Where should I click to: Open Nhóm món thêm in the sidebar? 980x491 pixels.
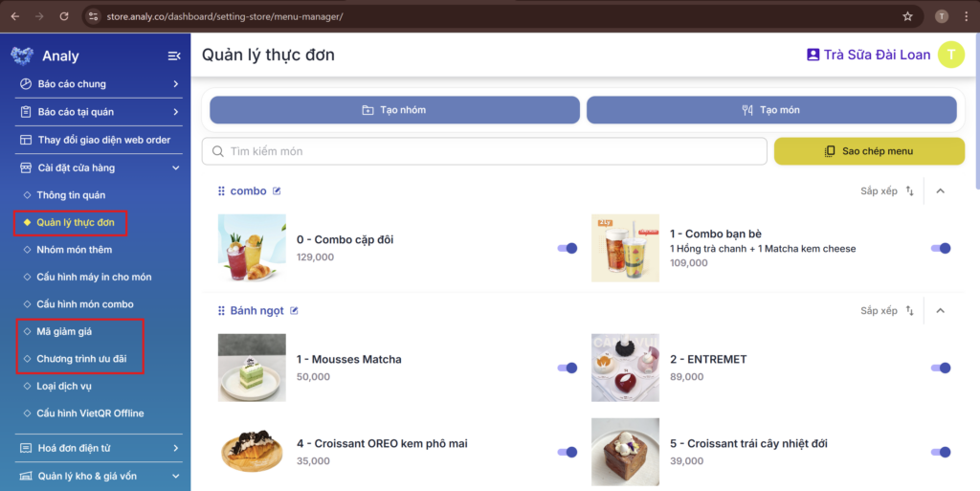tap(74, 249)
